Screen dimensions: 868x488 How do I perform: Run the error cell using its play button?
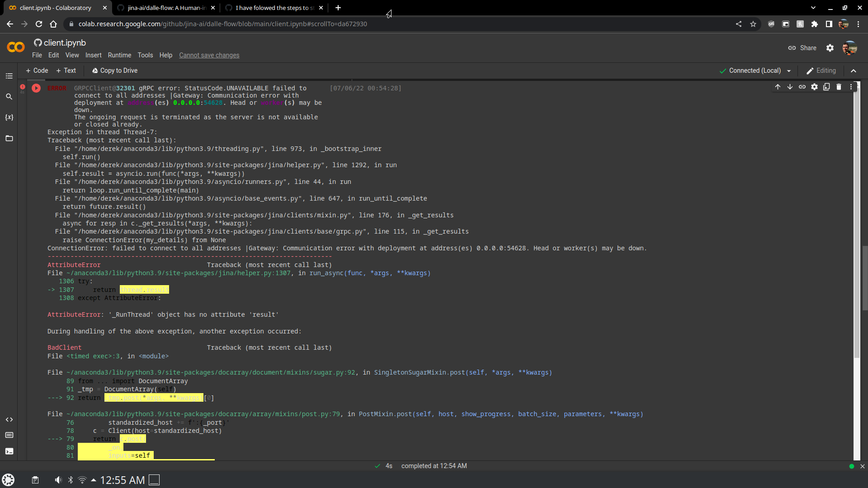36,88
